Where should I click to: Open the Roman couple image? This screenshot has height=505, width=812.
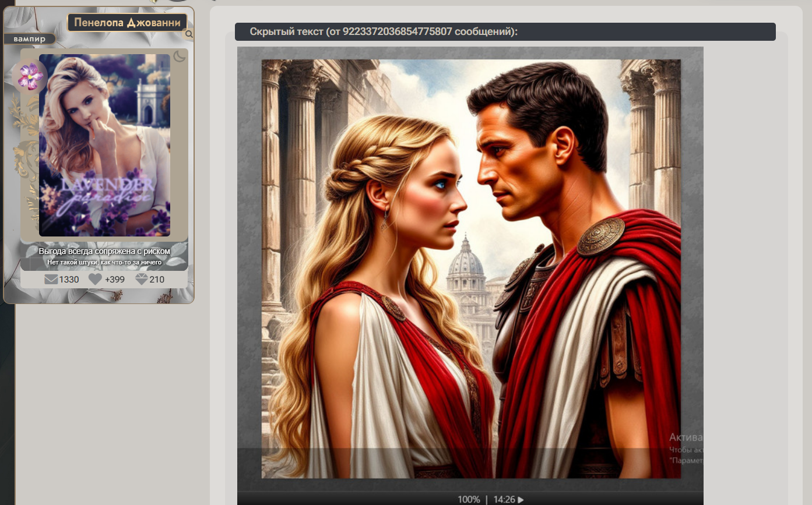click(470, 268)
